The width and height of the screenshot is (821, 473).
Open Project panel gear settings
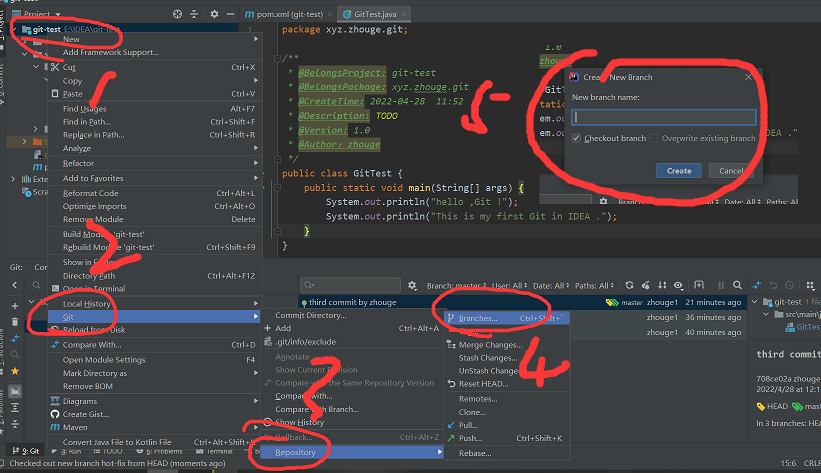pyautogui.click(x=215, y=15)
